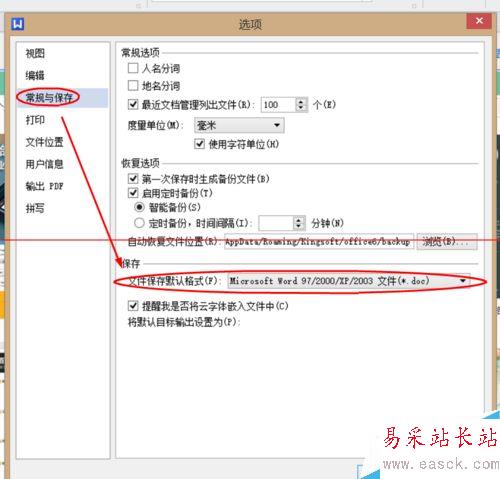Decrease the 时间间隔 value with the down arrow

click(x=299, y=227)
